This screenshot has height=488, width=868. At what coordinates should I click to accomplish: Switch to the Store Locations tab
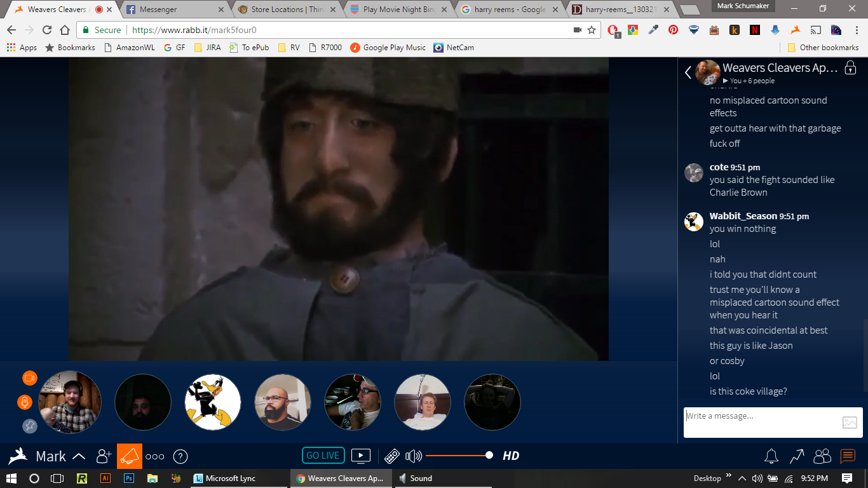287,10
